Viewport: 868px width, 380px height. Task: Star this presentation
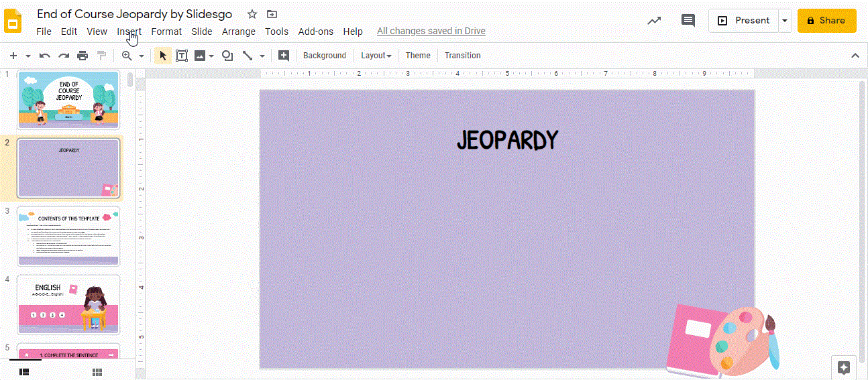252,14
